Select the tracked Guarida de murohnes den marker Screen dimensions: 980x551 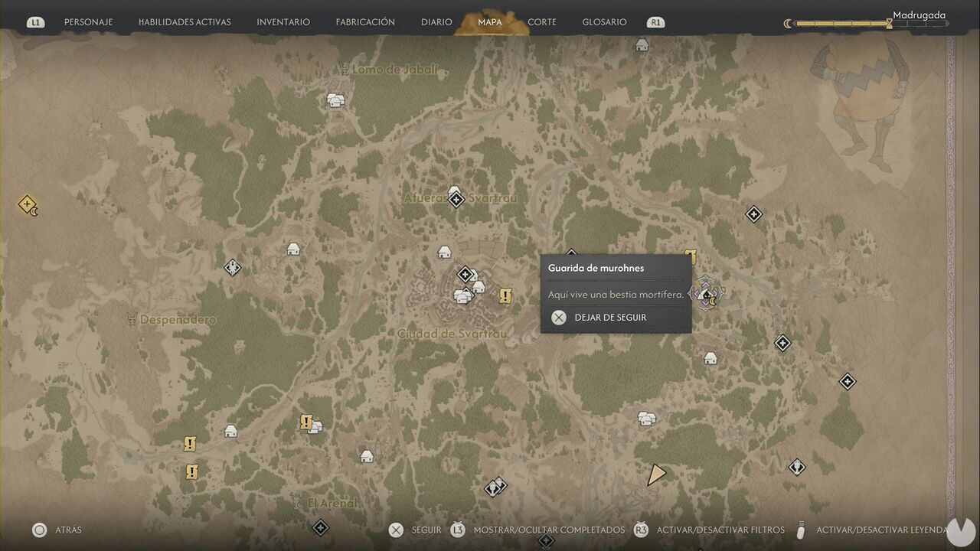pos(706,293)
